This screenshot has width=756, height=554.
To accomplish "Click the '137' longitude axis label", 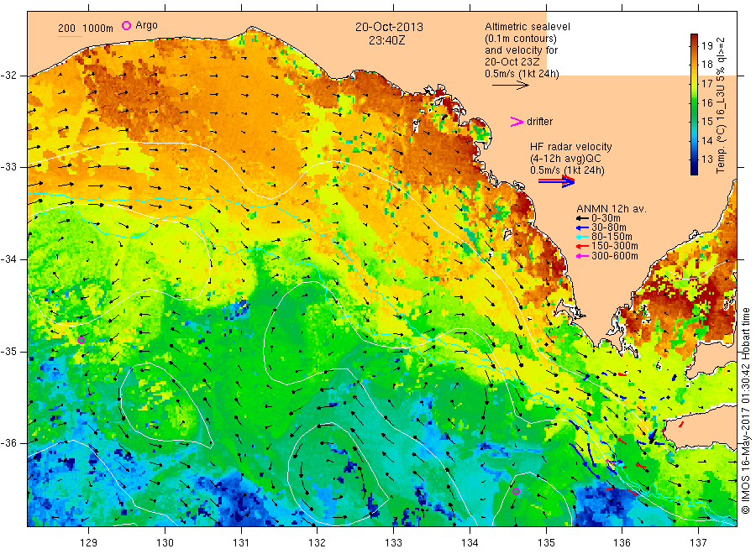I will (699, 543).
